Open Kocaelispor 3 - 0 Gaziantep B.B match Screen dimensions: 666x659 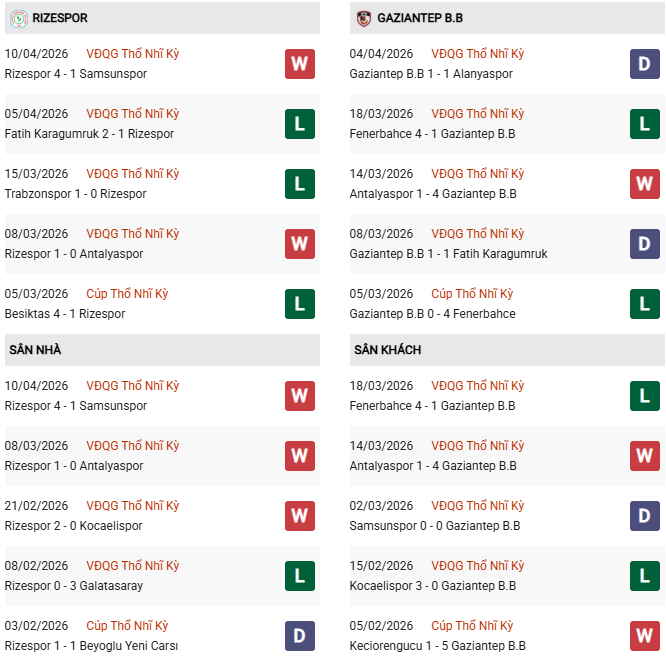tap(432, 586)
